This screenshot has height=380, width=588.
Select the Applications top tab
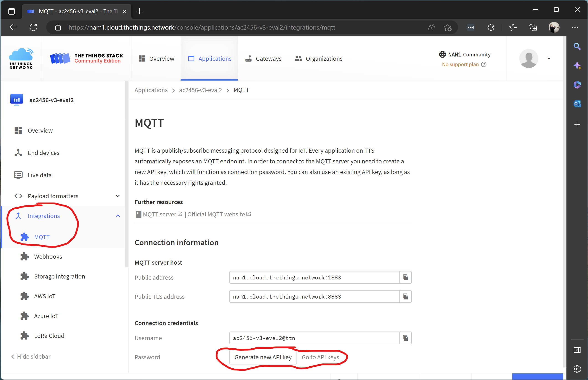(x=210, y=58)
